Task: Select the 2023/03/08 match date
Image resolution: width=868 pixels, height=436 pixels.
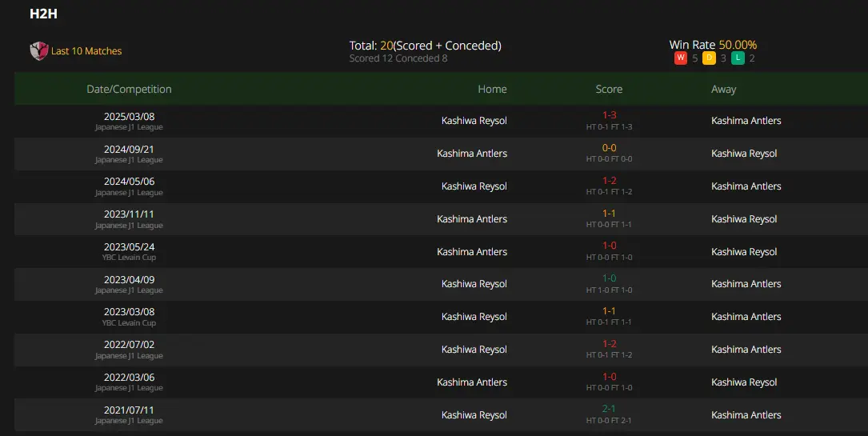Action: point(129,312)
